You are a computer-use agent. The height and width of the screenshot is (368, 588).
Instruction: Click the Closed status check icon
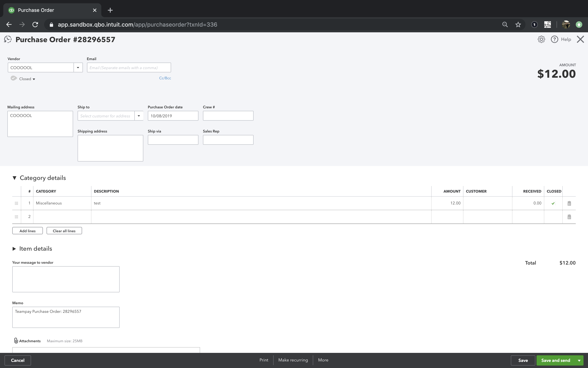pyautogui.click(x=14, y=78)
